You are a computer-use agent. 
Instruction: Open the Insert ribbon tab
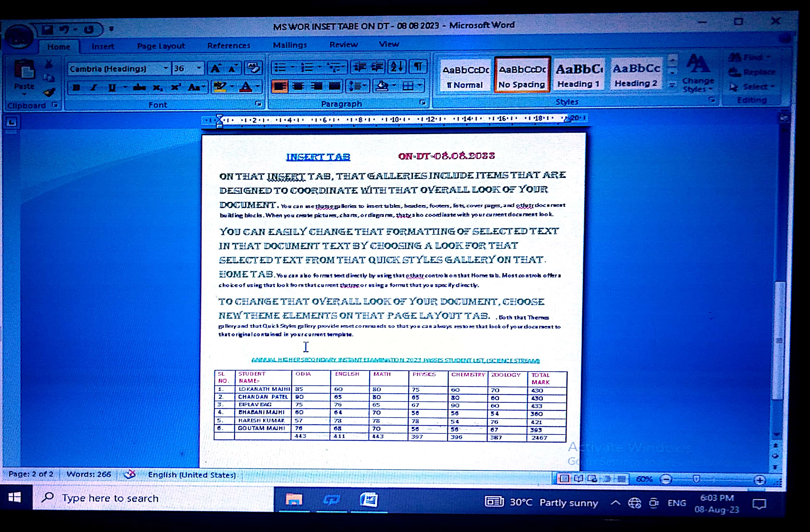click(x=103, y=46)
